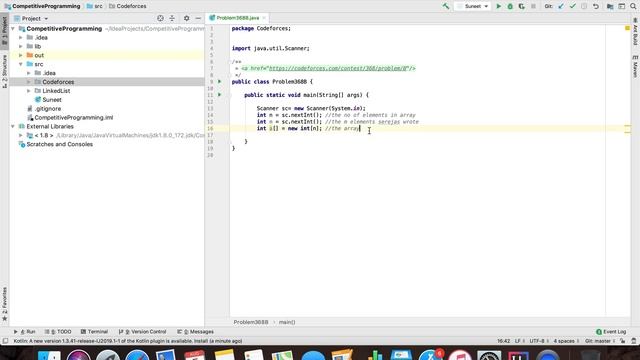The image size is (640, 360).
Task: Select CompetitiveProgramming.iml file
Action: point(73,118)
